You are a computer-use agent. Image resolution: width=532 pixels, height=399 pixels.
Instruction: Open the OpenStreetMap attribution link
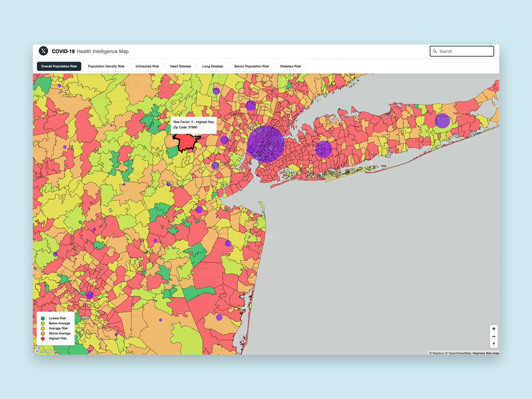(459, 353)
